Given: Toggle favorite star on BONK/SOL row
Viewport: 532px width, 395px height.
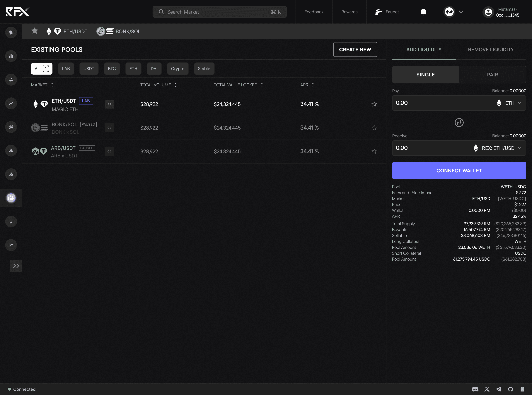Looking at the screenshot, I should [374, 128].
